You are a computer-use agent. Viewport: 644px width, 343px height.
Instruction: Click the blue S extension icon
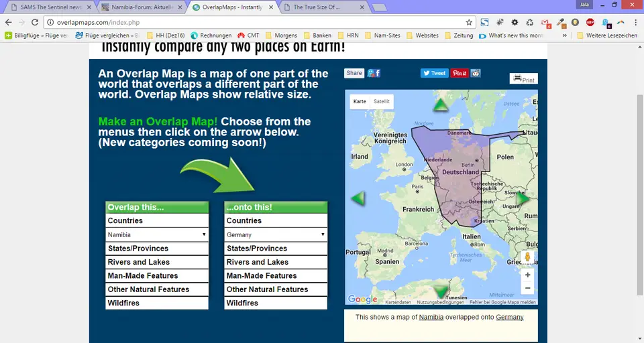(x=484, y=22)
